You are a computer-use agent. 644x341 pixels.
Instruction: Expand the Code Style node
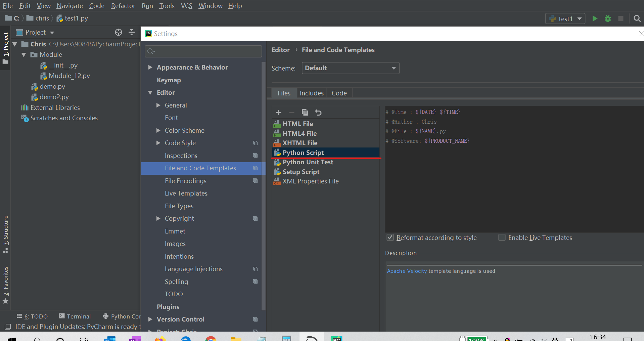pyautogui.click(x=158, y=143)
